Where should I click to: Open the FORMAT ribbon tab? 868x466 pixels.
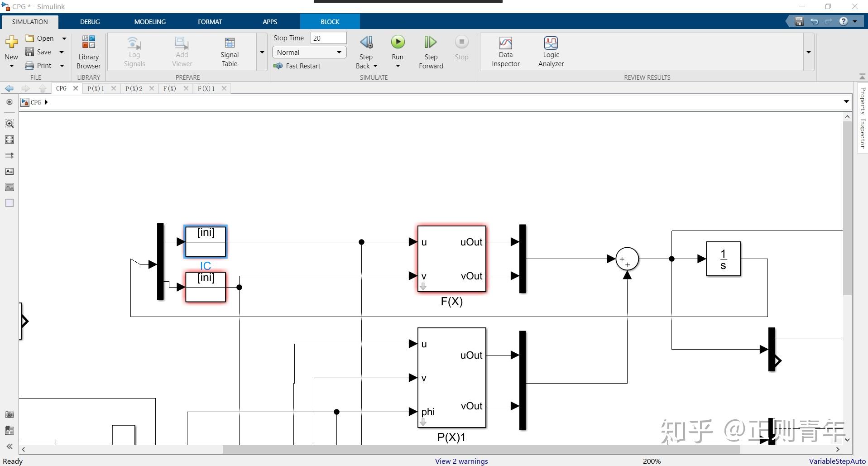coord(210,22)
